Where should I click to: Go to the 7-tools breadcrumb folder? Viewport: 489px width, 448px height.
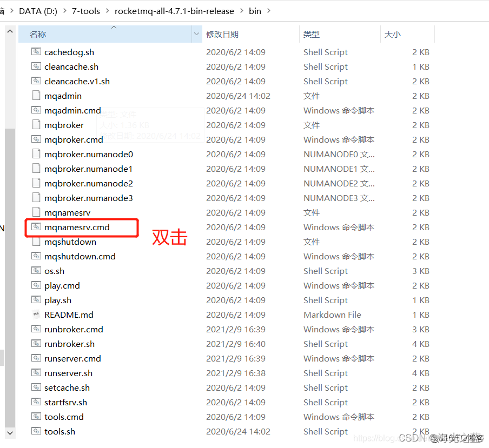click(x=86, y=11)
